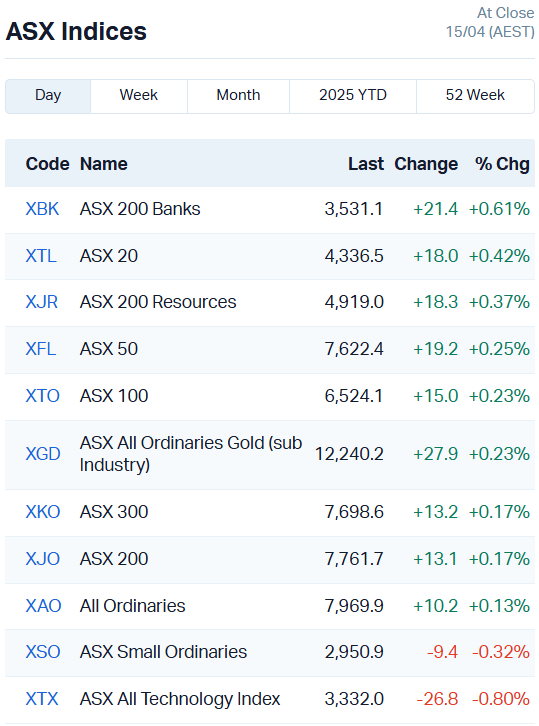
Task: Sort table by Name column header
Action: (104, 164)
